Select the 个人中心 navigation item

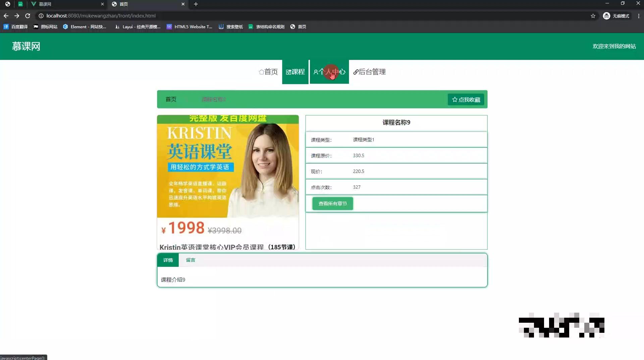(x=329, y=72)
